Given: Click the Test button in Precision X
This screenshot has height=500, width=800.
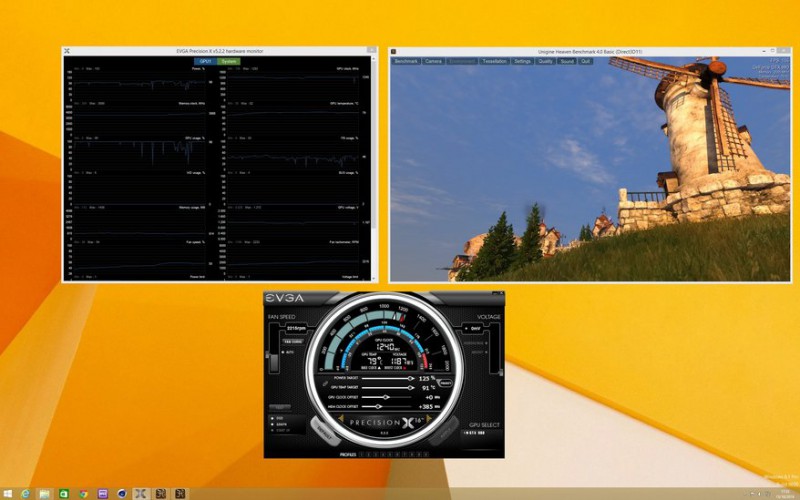Looking at the screenshot, I should 280,407.
